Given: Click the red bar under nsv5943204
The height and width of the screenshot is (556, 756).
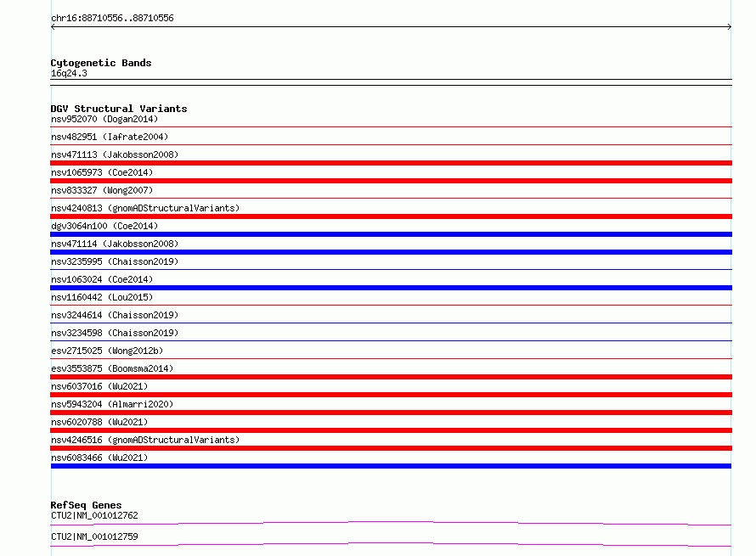Looking at the screenshot, I should [391, 413].
